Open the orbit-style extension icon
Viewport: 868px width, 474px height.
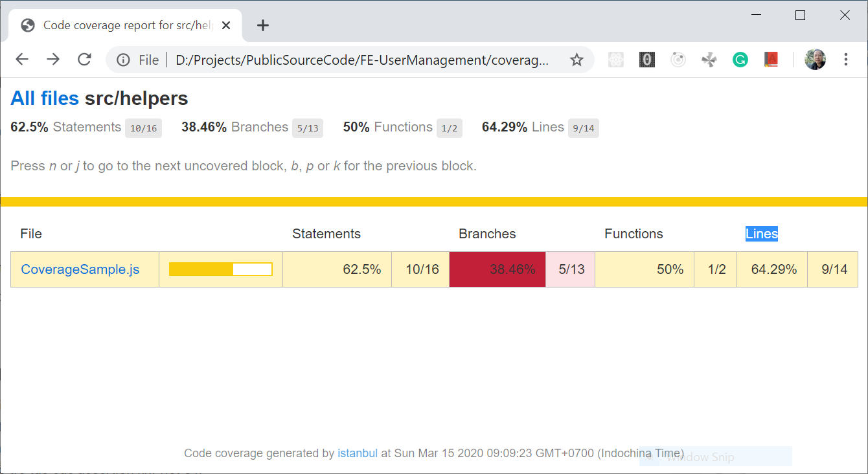pyautogui.click(x=678, y=59)
